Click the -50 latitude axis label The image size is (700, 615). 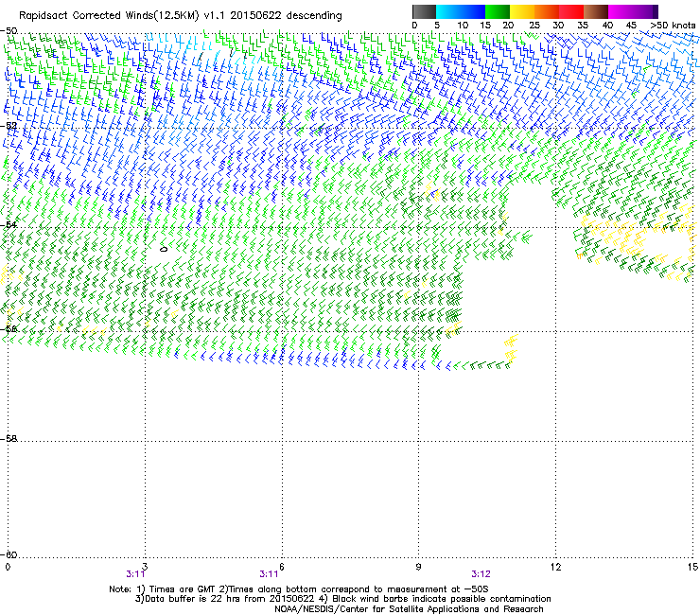[9, 31]
